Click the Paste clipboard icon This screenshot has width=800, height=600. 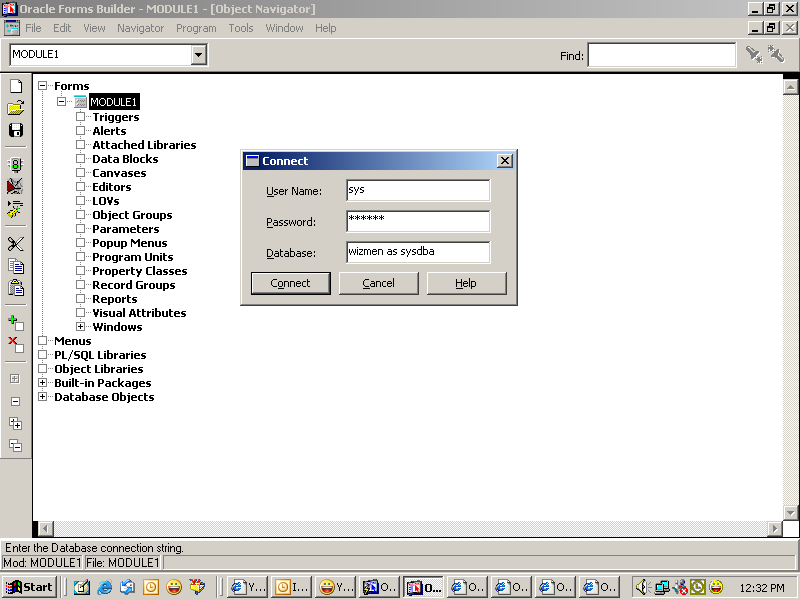16,288
